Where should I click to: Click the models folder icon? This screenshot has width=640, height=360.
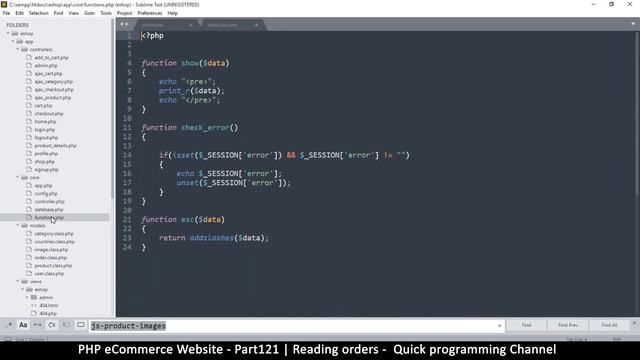coord(24,225)
